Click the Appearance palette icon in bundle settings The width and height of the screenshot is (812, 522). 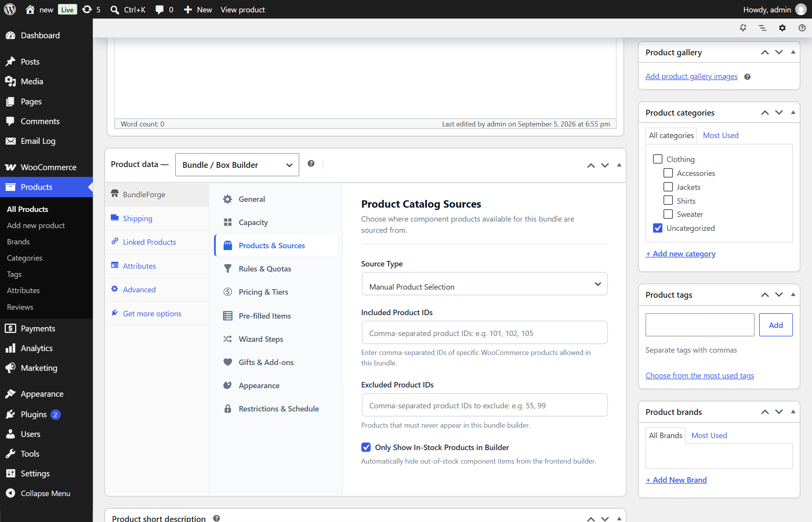[x=228, y=386]
